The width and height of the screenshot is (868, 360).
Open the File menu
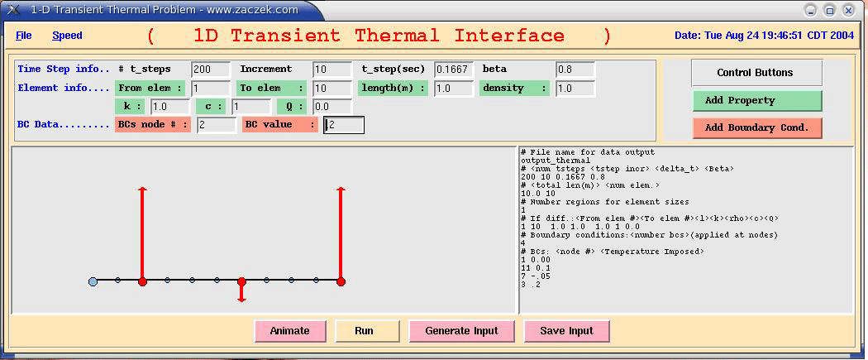pyautogui.click(x=23, y=36)
